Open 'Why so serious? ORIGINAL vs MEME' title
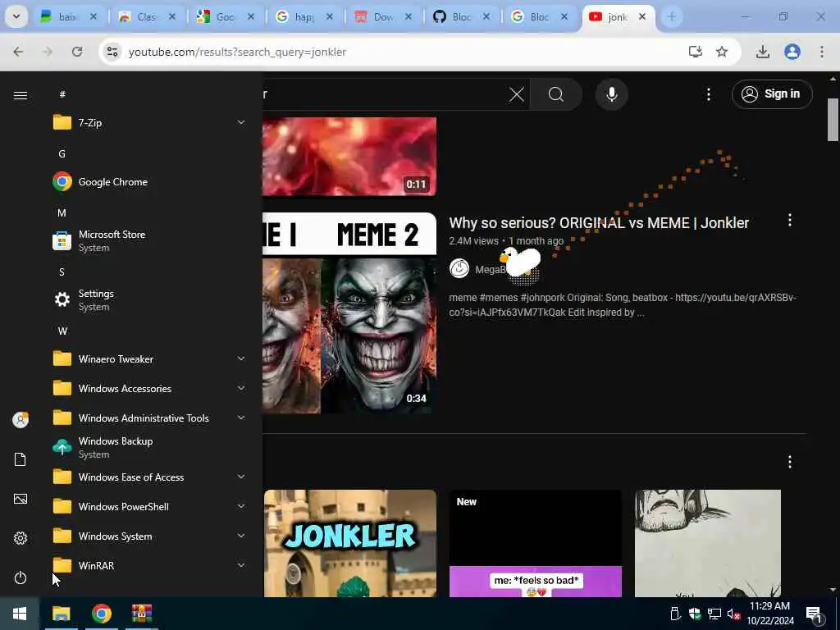 click(x=599, y=223)
